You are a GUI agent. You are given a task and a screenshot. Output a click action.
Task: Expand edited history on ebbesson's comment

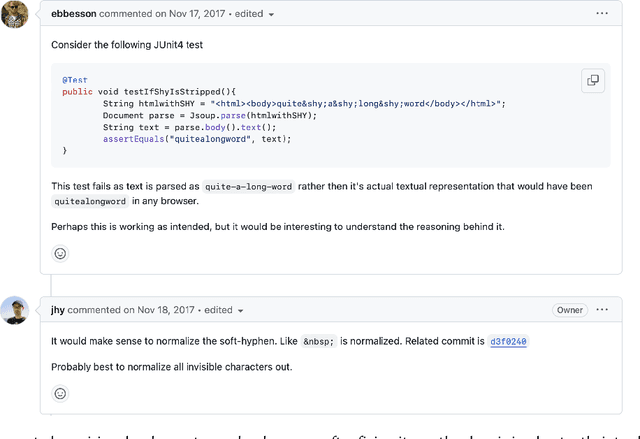[254, 15]
